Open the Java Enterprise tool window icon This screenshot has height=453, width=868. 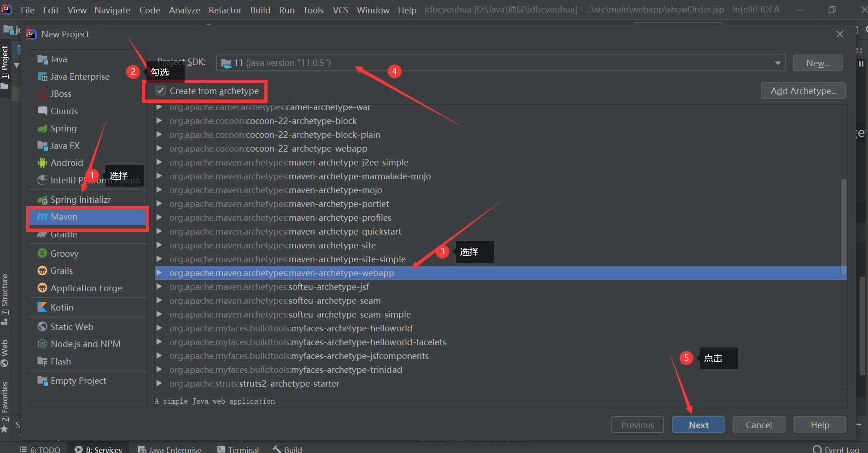[x=142, y=449]
